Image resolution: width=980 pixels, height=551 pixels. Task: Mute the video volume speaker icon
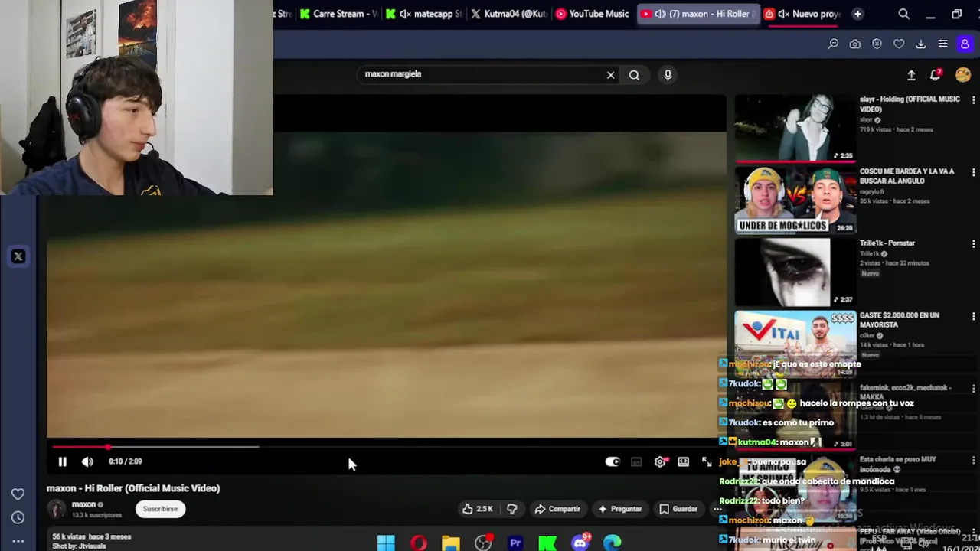(87, 461)
